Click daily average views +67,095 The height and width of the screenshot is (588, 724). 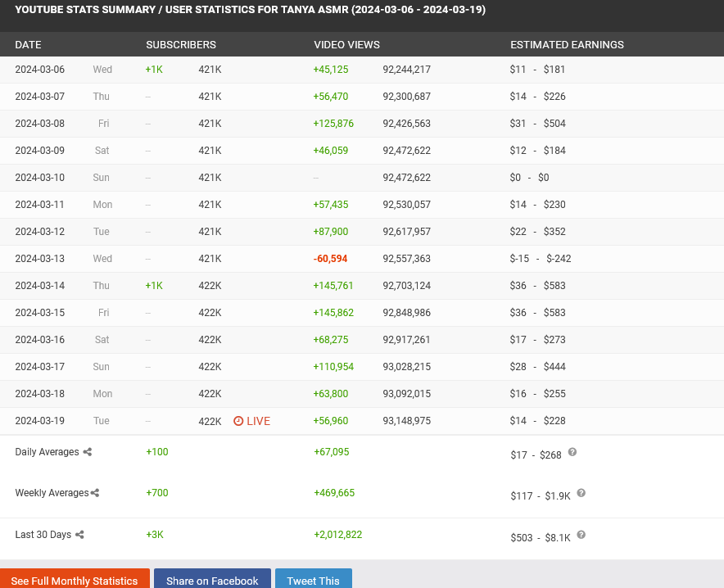pos(332,452)
